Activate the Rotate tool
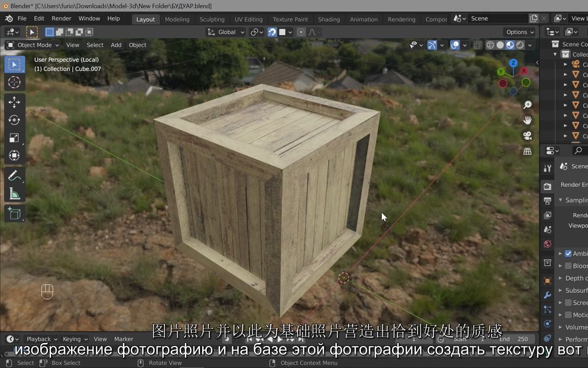This screenshot has width=588, height=368. pyautogui.click(x=14, y=120)
